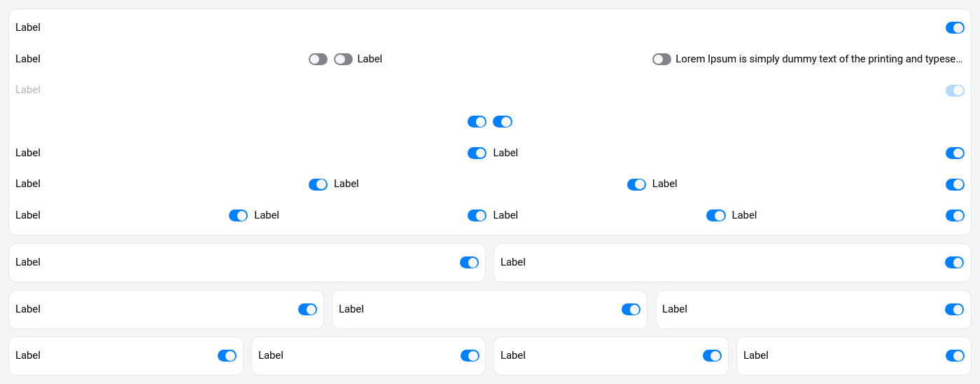Enable the first gray switch in the second row

pos(318,60)
